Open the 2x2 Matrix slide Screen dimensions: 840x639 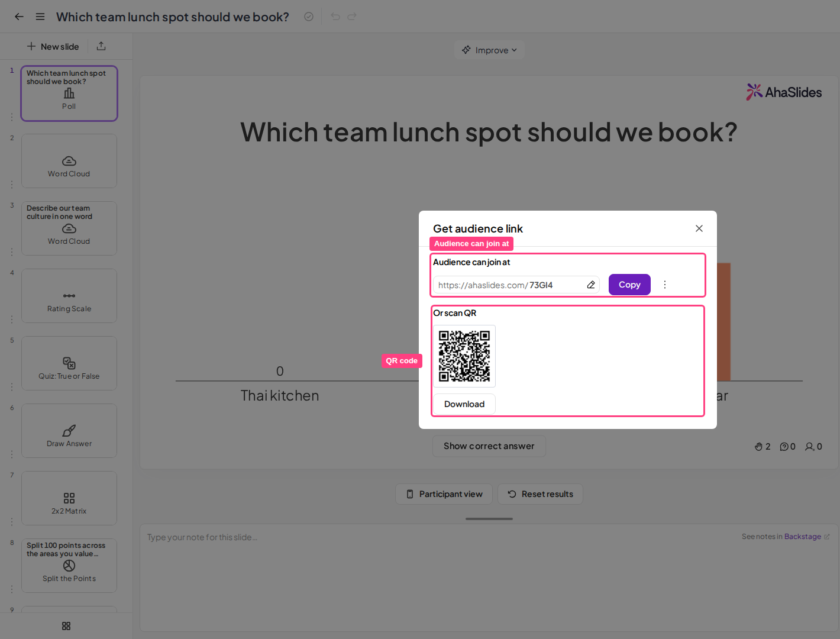(69, 498)
